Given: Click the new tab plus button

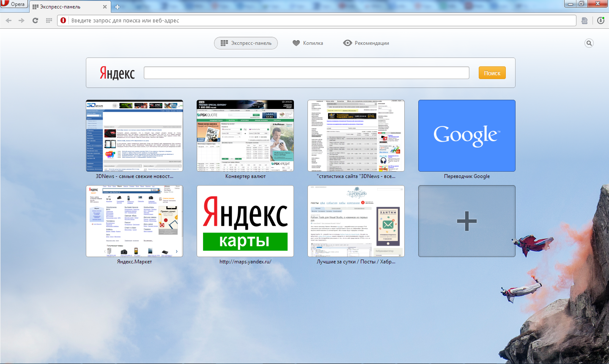Looking at the screenshot, I should click(117, 7).
